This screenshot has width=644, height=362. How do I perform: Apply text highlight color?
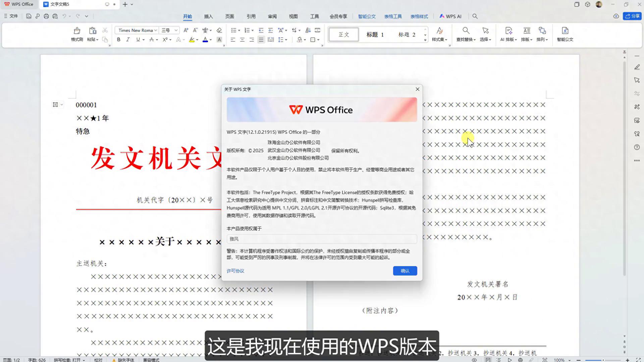[192, 40]
